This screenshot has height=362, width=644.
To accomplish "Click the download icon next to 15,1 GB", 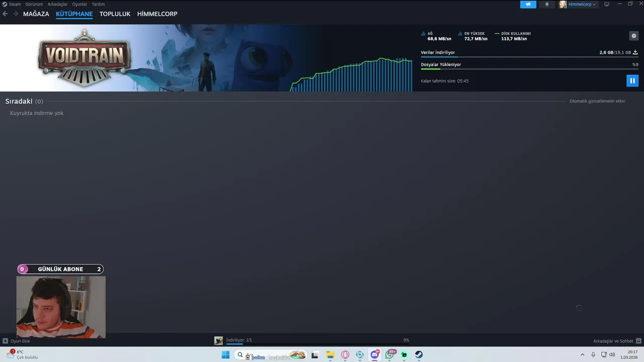I will (x=635, y=52).
